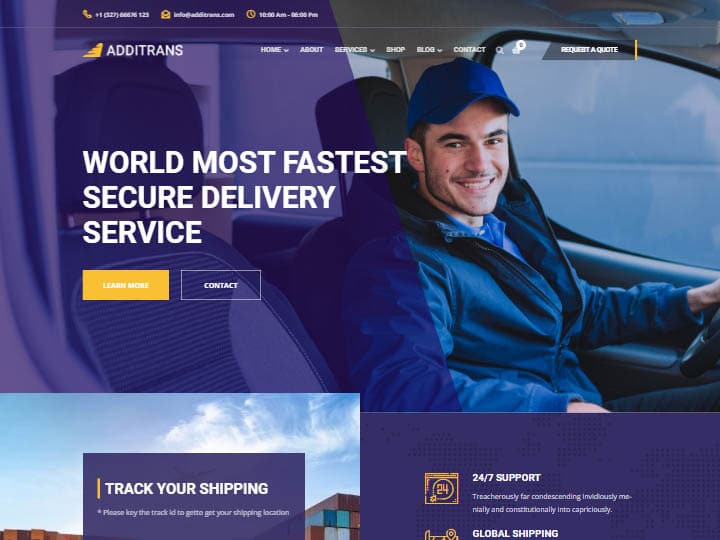Open the search magnifier icon
The image size is (720, 540).
point(500,50)
